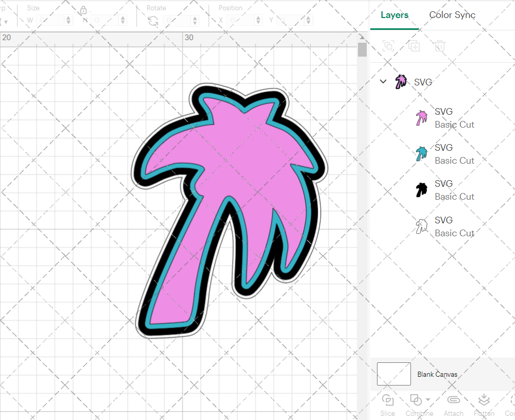This screenshot has height=420, width=515.
Task: Click the Height size input field
Action: tap(106, 21)
